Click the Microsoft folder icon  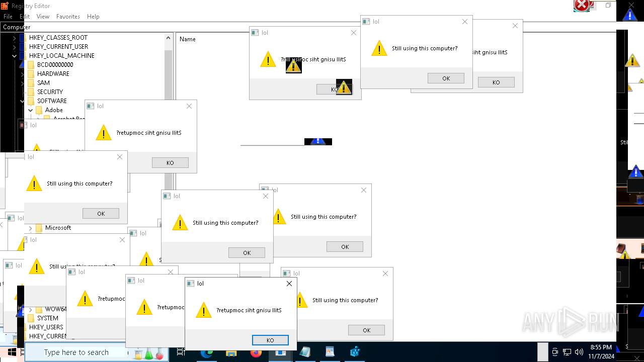39,228
